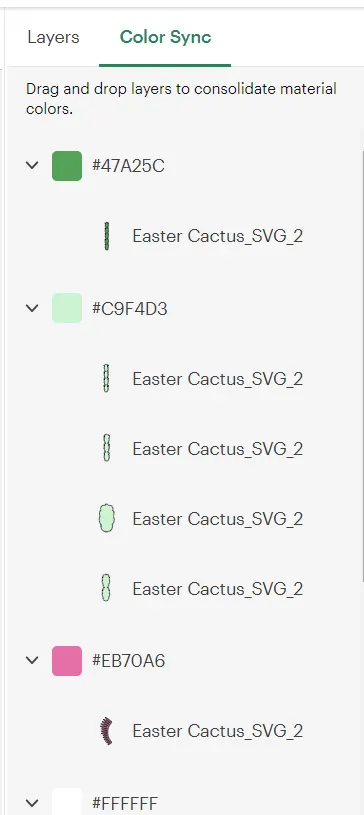Click the dark green #47A25C swatch
Image resolution: width=364 pixels, height=815 pixels.
[67, 166]
